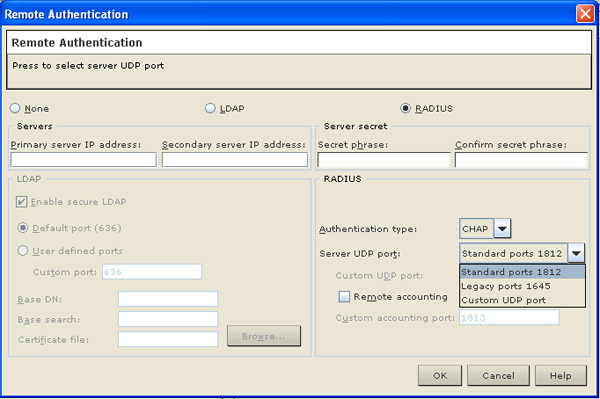
Task: Close the Remote Authentication window
Action: pos(585,14)
